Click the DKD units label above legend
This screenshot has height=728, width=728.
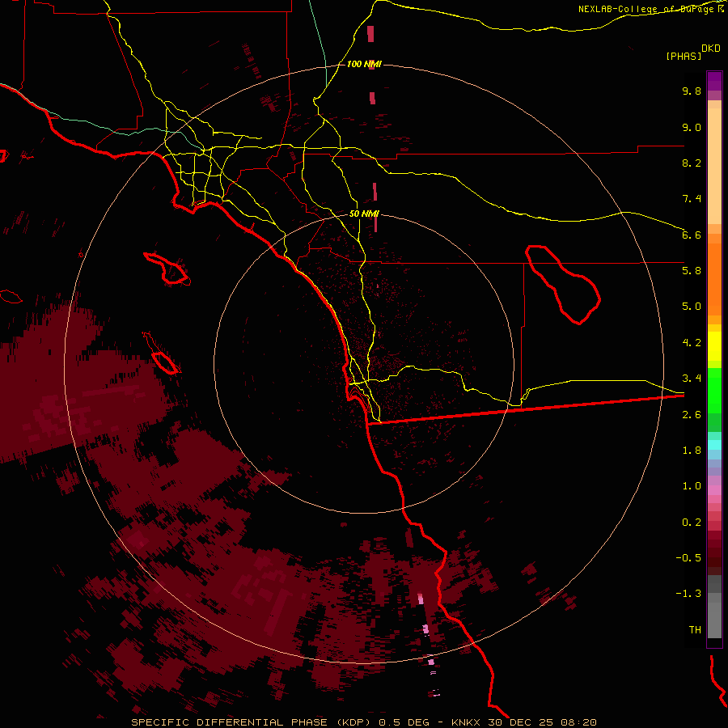pos(711,48)
